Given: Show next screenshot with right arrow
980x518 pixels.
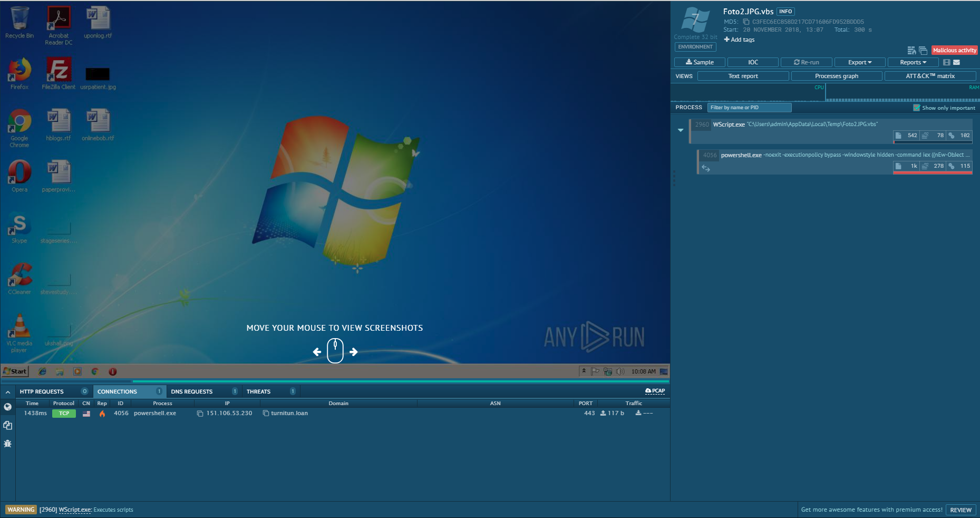Looking at the screenshot, I should (x=354, y=352).
